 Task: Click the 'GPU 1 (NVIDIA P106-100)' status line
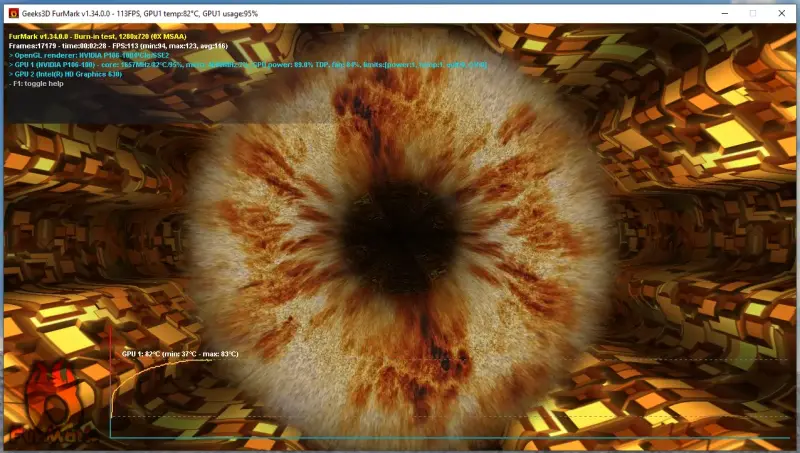[248, 65]
